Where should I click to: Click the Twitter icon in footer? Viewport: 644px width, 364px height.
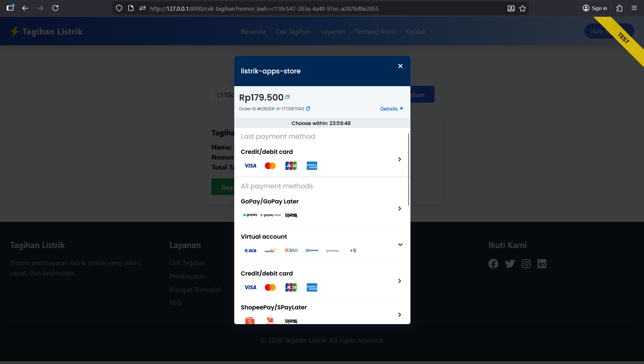click(510, 264)
